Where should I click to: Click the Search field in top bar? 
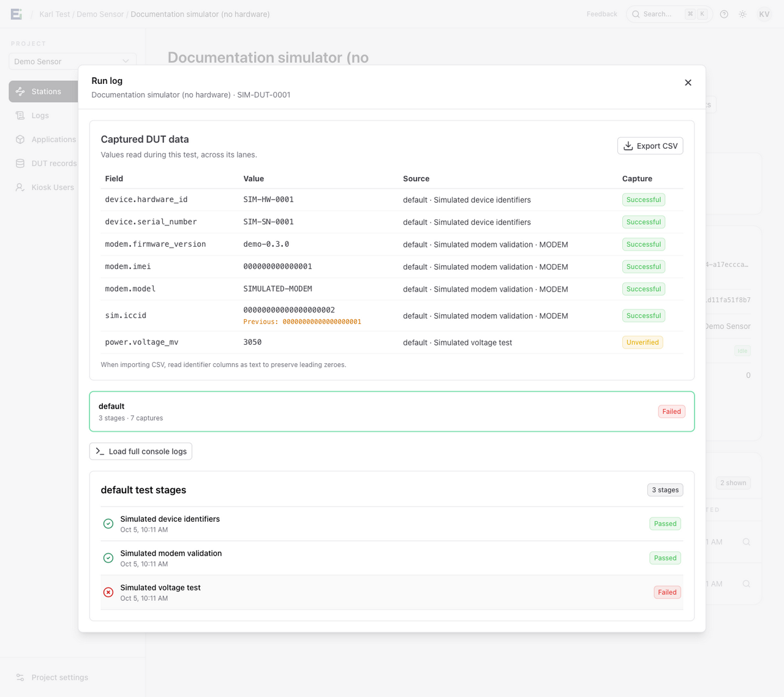click(669, 14)
